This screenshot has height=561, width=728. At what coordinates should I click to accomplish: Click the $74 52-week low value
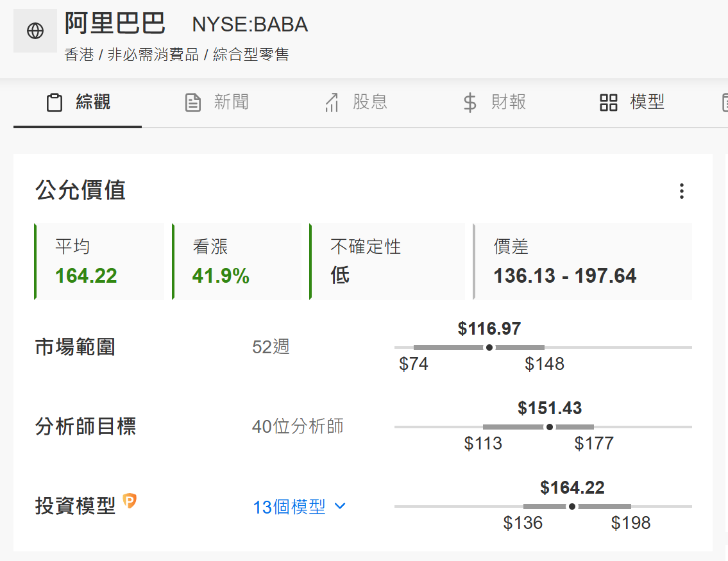pos(414,364)
